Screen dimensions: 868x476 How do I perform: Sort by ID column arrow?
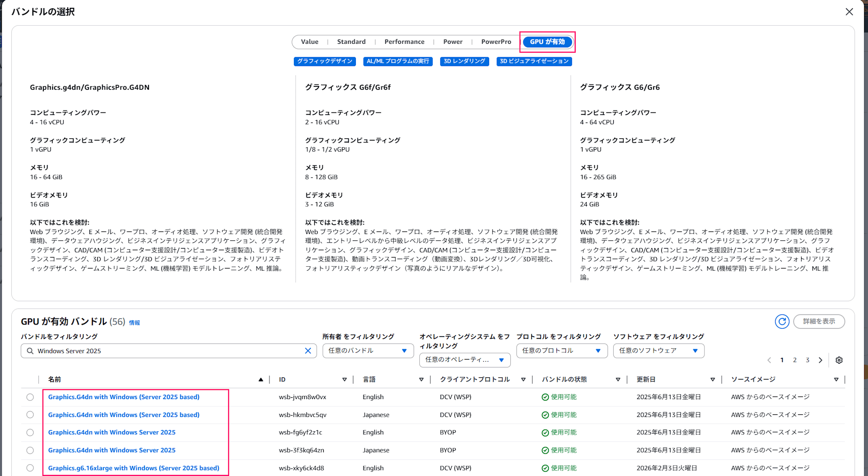click(x=344, y=380)
